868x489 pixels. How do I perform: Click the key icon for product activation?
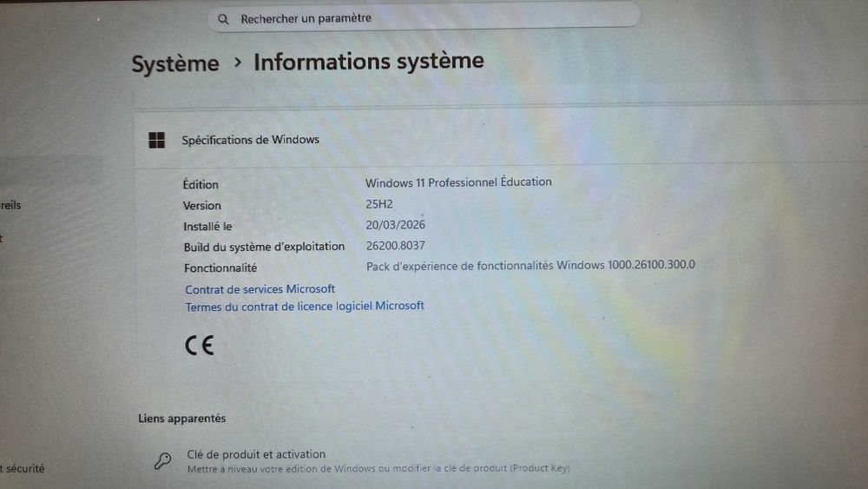pos(162,461)
